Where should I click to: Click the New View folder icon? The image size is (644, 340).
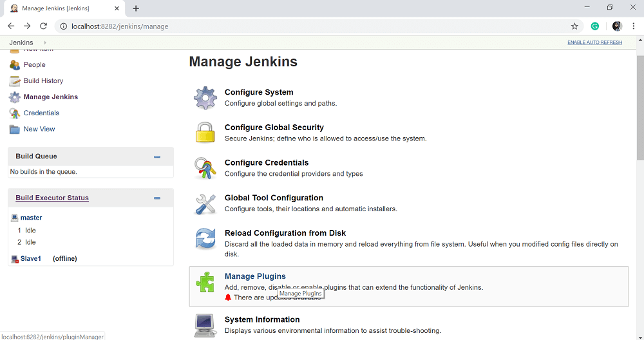click(x=14, y=129)
